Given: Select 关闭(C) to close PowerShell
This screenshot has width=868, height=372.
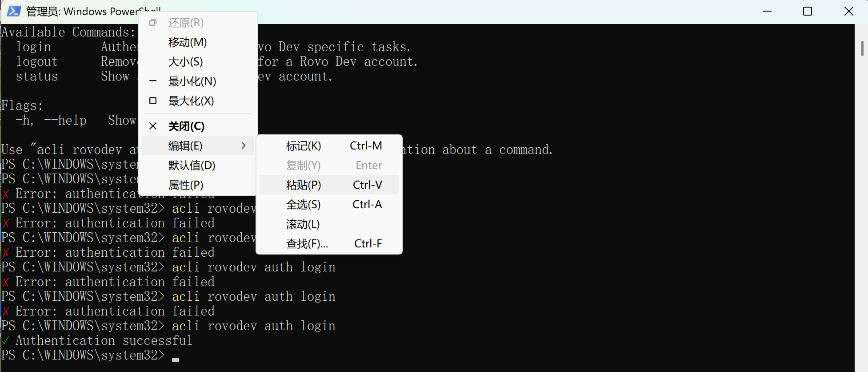Looking at the screenshot, I should tap(186, 126).
